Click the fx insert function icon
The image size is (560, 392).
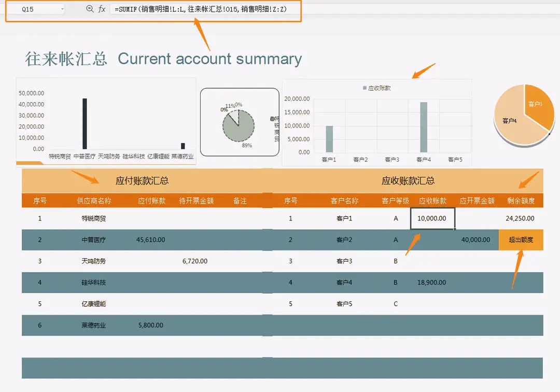coord(102,9)
